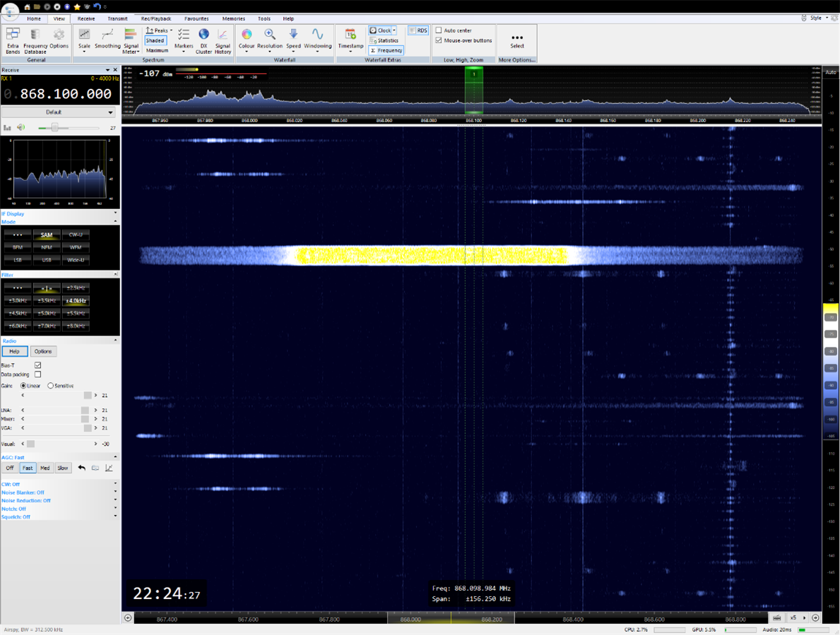Open the DX Cluster globe icon
This screenshot has height=635, width=840.
pyautogui.click(x=203, y=40)
